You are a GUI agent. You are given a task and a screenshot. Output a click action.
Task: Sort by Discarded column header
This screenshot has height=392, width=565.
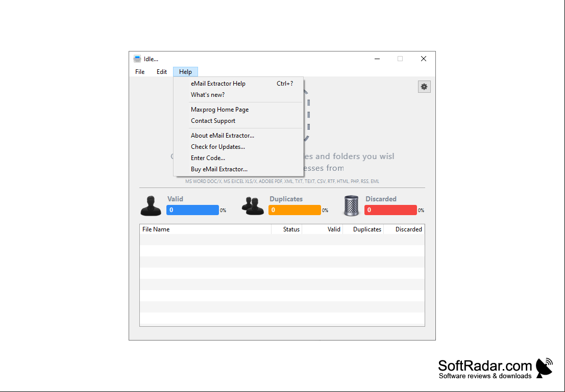pos(404,229)
